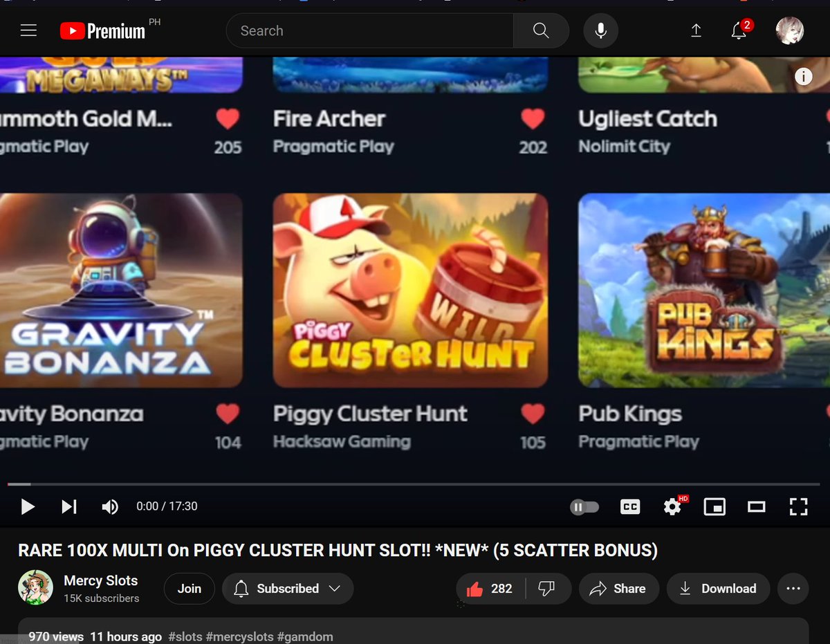Play the video
This screenshot has width=830, height=644.
tap(28, 507)
